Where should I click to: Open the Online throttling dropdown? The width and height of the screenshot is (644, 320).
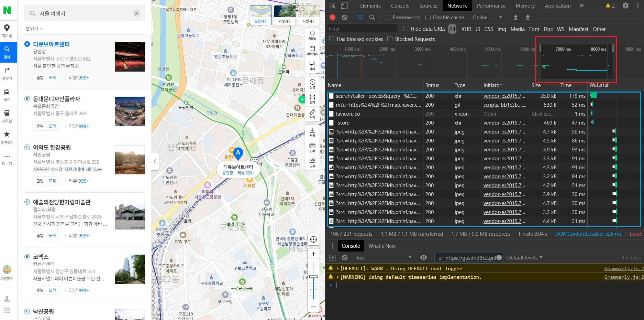[487, 18]
